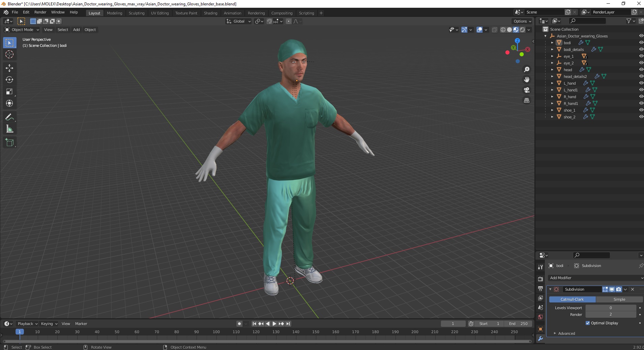Jump to timeline start button
Viewport: 644px width, 350px height.
(255, 324)
